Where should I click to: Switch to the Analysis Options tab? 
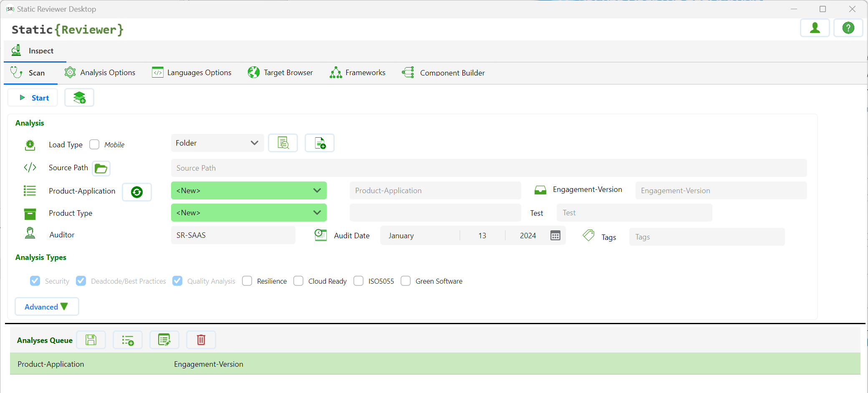pos(100,73)
